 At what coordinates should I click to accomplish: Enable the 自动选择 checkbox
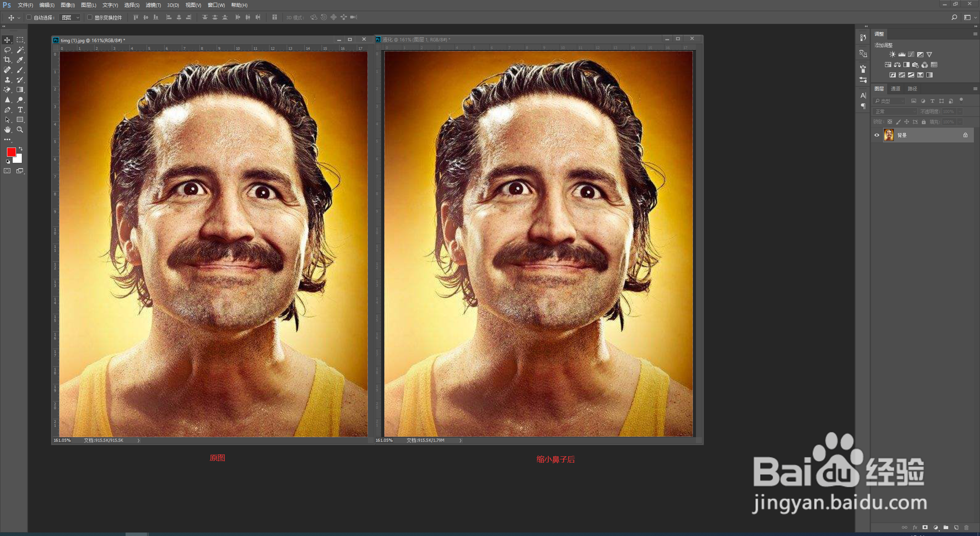tap(29, 17)
